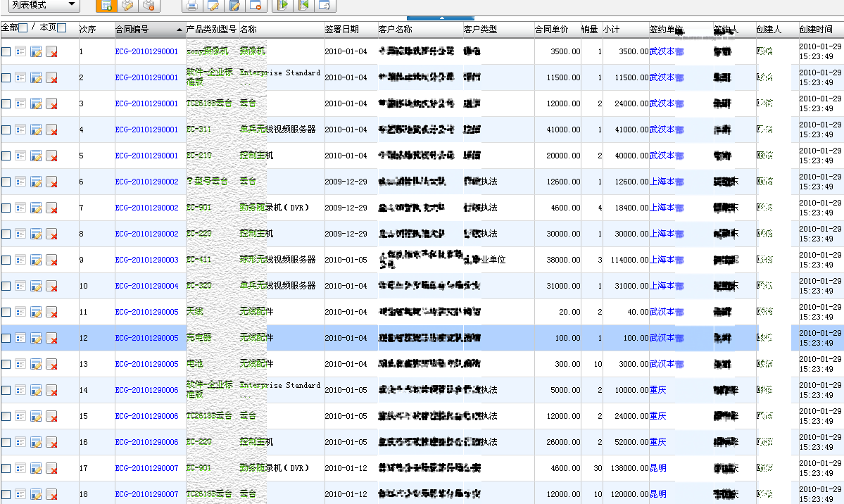Image resolution: width=844 pixels, height=504 pixels.
Task: Check the checkbox for row 16
Action: pos(6,443)
